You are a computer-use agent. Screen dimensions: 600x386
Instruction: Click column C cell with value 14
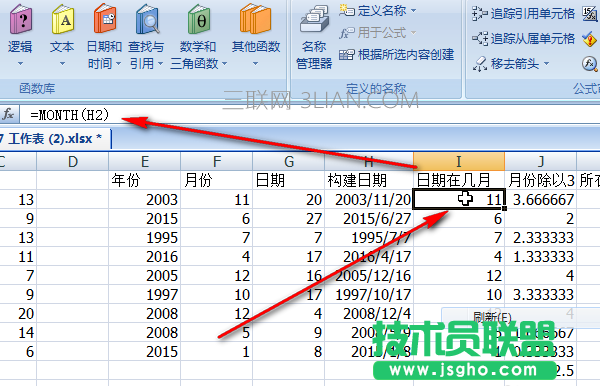18,332
